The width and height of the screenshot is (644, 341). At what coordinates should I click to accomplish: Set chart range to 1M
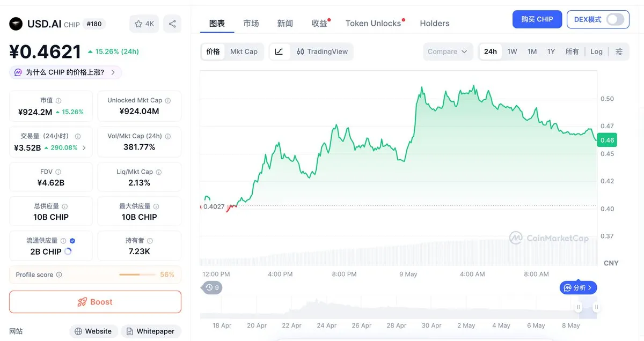click(532, 51)
